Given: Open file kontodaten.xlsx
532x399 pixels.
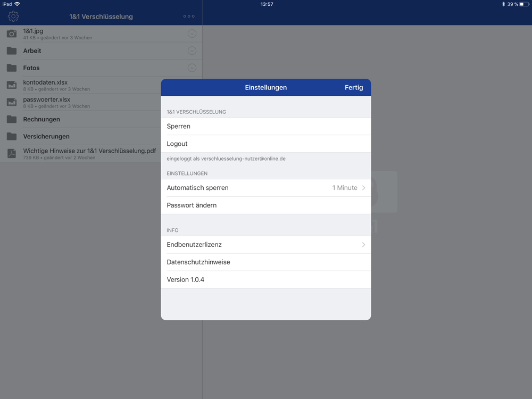Looking at the screenshot, I should tap(80, 85).
